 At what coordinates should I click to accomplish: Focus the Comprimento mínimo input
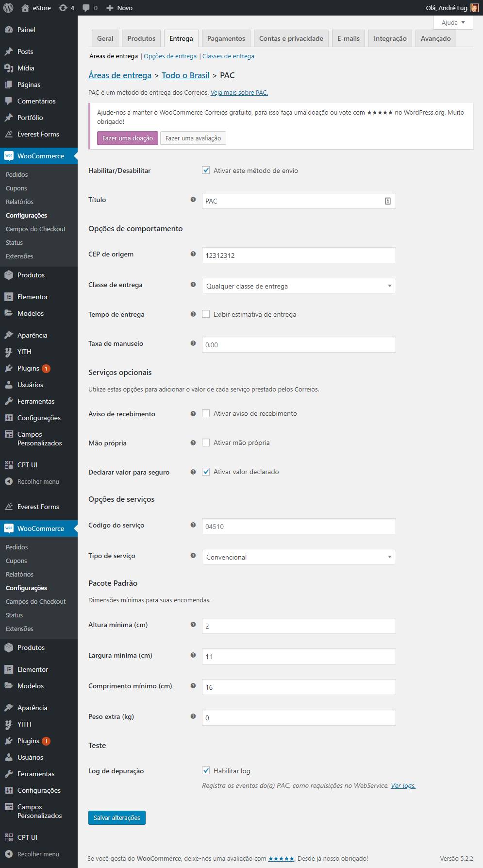click(x=299, y=687)
